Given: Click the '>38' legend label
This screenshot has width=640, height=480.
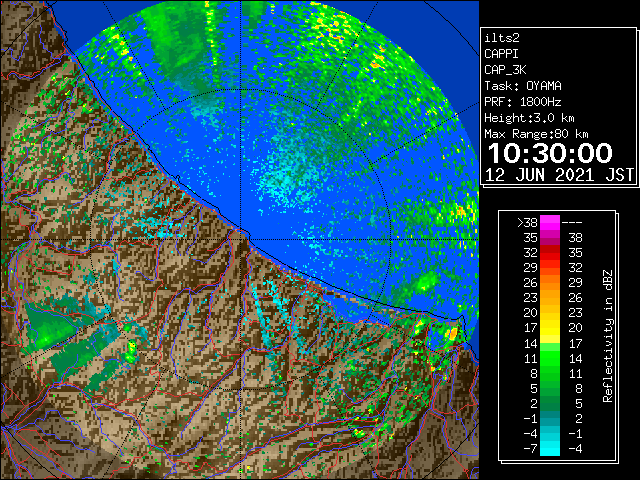Looking at the screenshot, I should [x=527, y=223].
